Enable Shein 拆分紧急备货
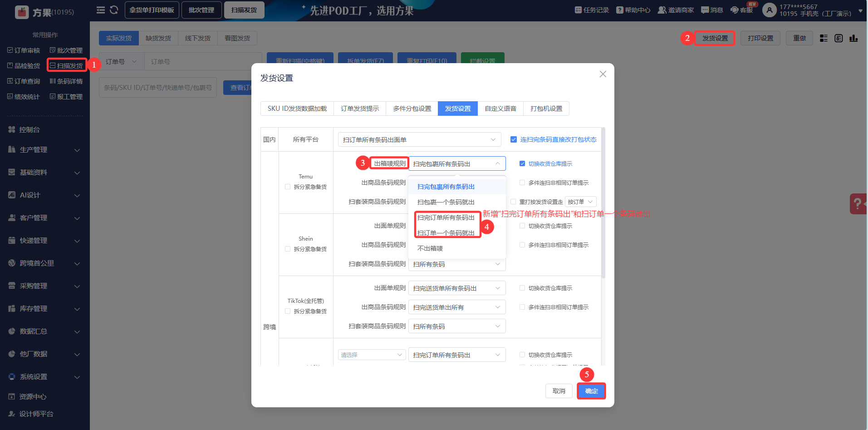 pos(288,249)
